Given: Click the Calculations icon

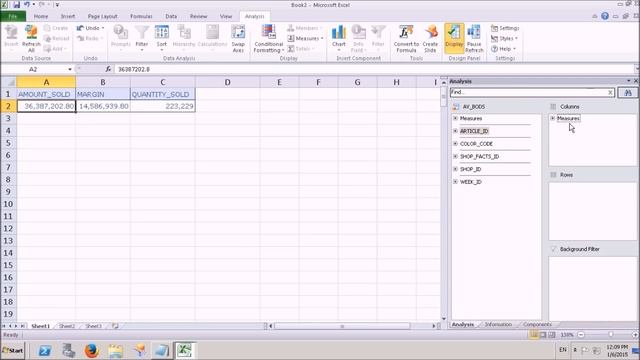Looking at the screenshot, I should 212,38.
